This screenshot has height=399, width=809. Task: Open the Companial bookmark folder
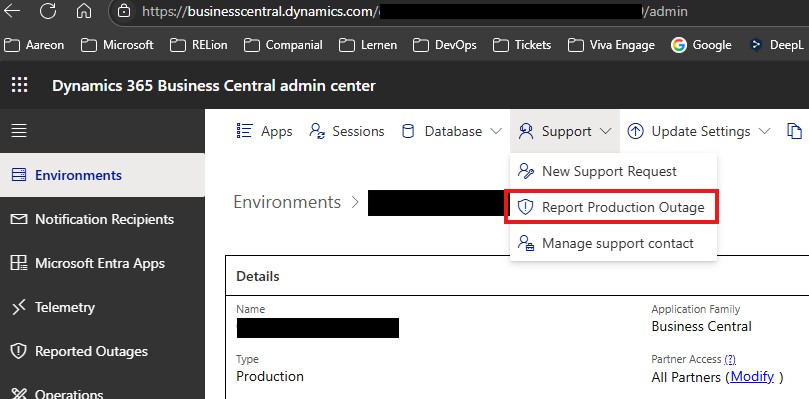click(x=283, y=45)
